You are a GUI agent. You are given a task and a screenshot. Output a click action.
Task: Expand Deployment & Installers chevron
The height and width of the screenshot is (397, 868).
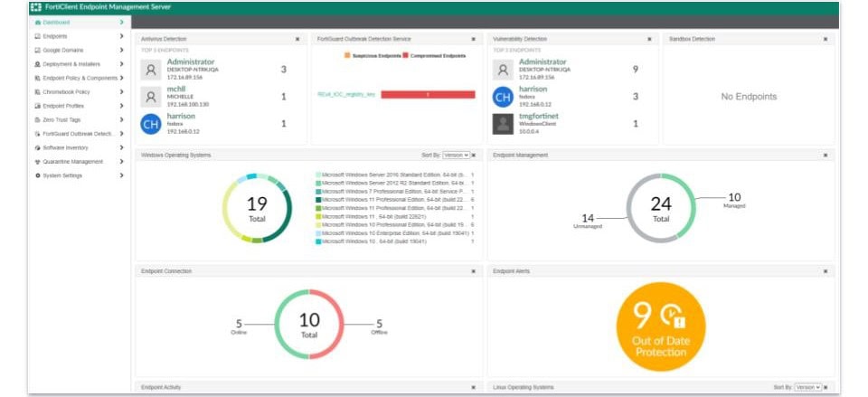pos(121,64)
